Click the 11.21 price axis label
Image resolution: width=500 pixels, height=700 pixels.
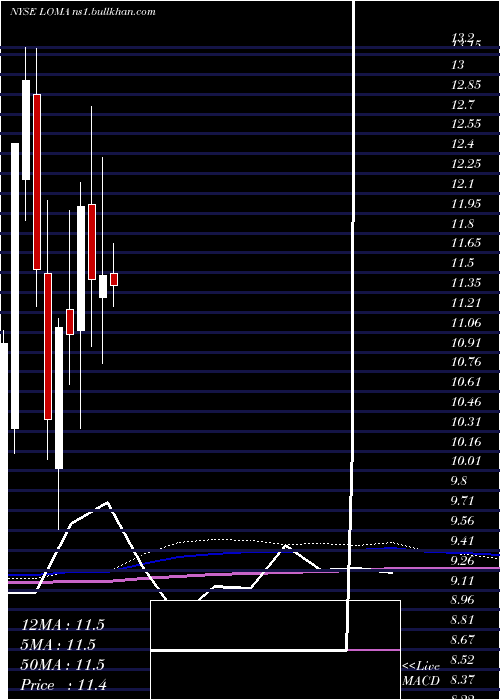point(466,303)
